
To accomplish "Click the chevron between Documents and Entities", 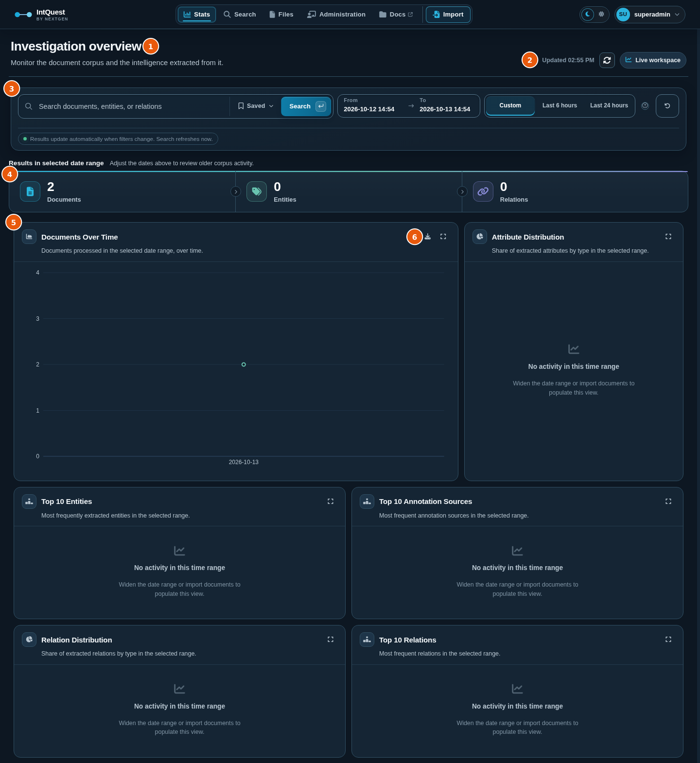I will (x=236, y=191).
